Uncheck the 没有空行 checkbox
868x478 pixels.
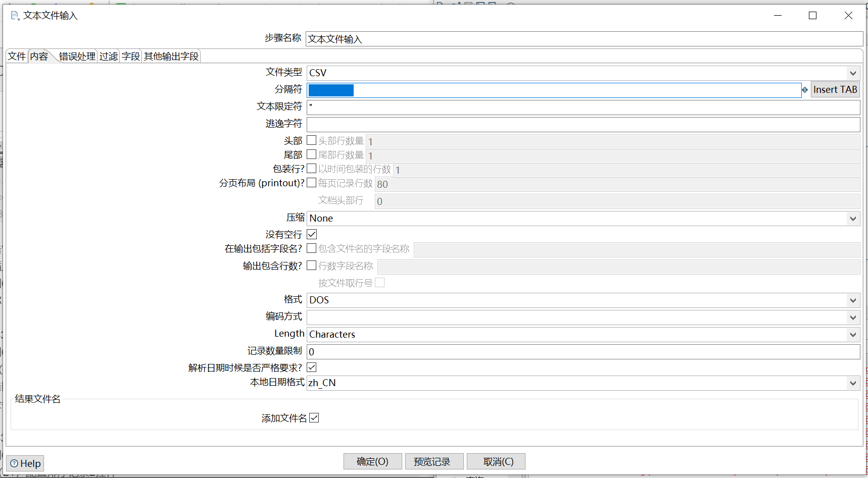[312, 234]
